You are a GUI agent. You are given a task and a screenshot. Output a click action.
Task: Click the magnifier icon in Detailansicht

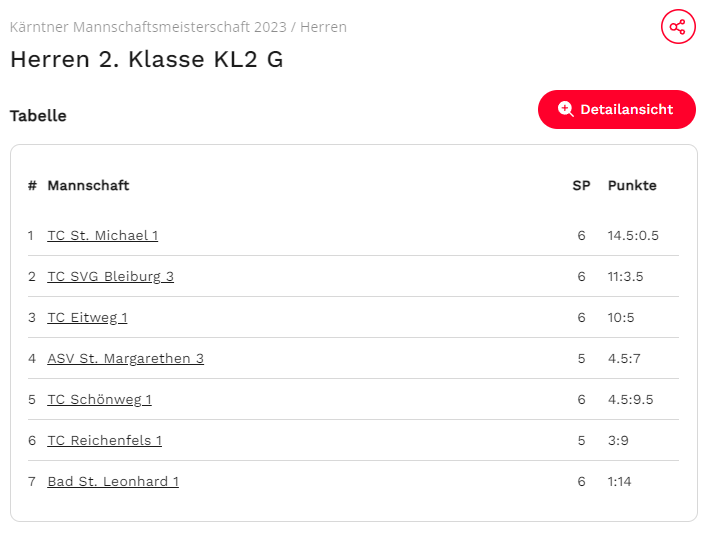(x=565, y=109)
